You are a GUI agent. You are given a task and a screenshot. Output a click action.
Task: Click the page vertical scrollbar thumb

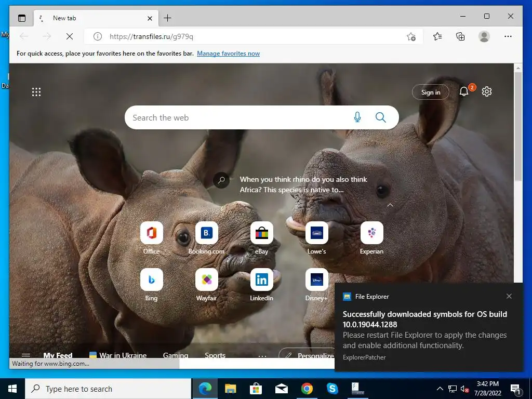click(518, 127)
